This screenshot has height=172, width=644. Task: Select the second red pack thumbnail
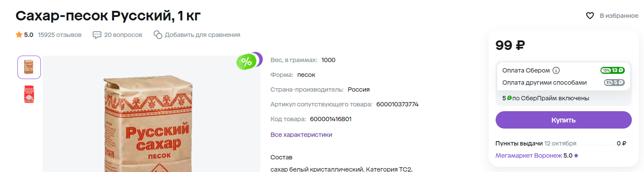click(29, 94)
